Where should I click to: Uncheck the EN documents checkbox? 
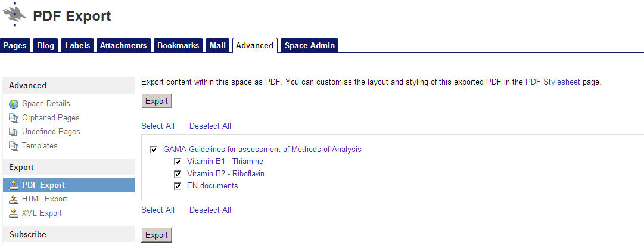click(x=178, y=186)
